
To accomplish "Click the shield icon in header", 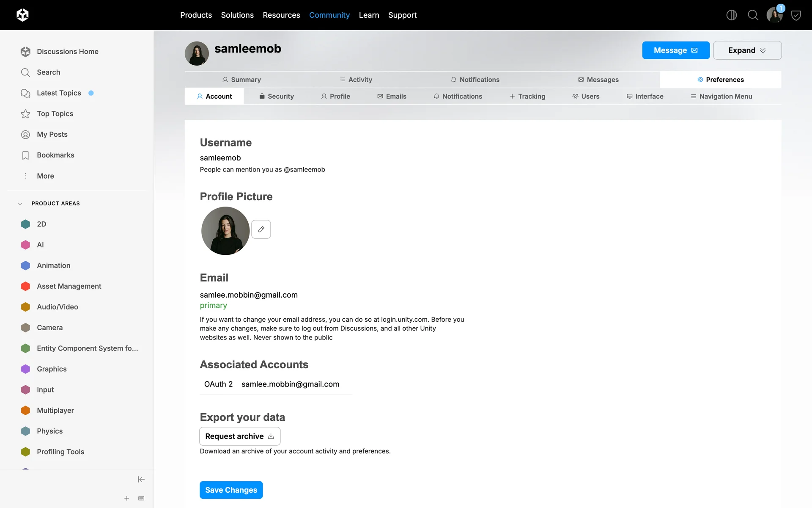I will 796,15.
